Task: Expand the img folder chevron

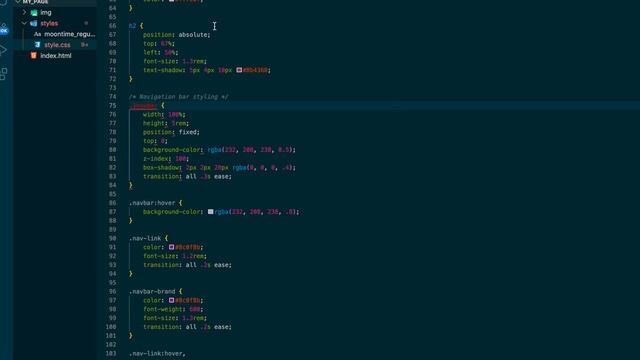Action: pyautogui.click(x=24, y=13)
